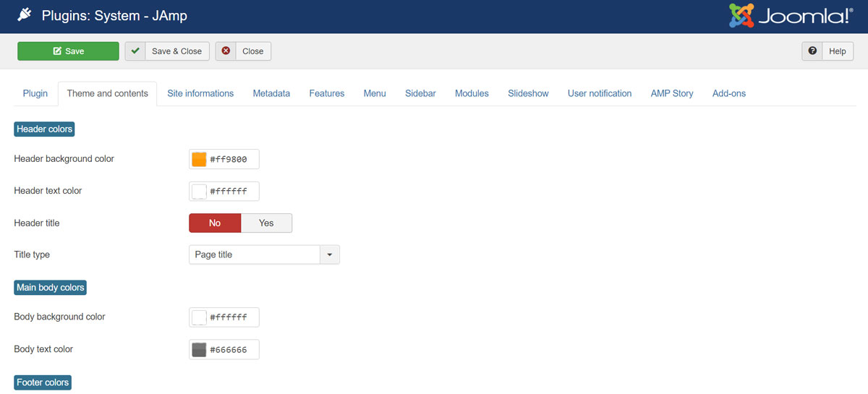Click the gray body text color swatch
This screenshot has height=394, width=868.
199,350
